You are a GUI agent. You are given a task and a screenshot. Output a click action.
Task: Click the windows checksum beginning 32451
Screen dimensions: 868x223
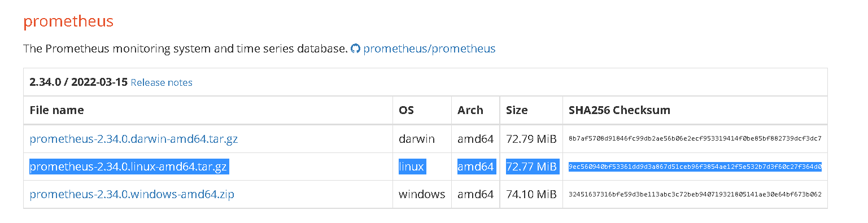pyautogui.click(x=695, y=194)
